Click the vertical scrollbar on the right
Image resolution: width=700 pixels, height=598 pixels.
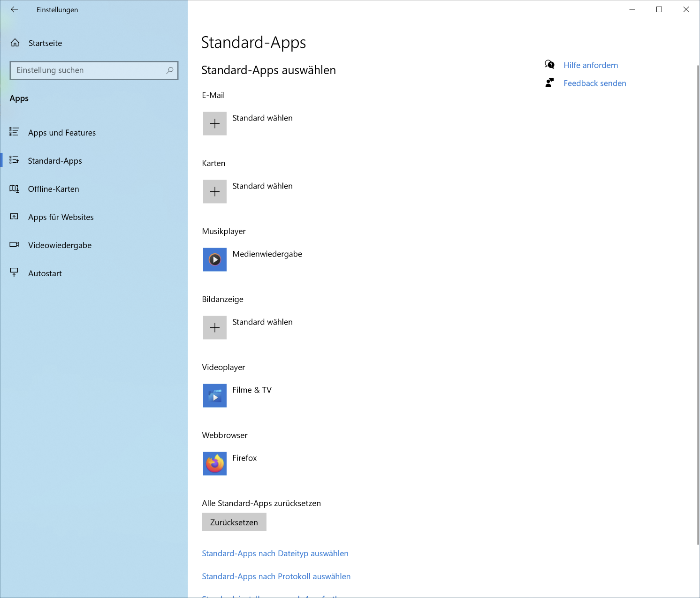(x=698, y=305)
